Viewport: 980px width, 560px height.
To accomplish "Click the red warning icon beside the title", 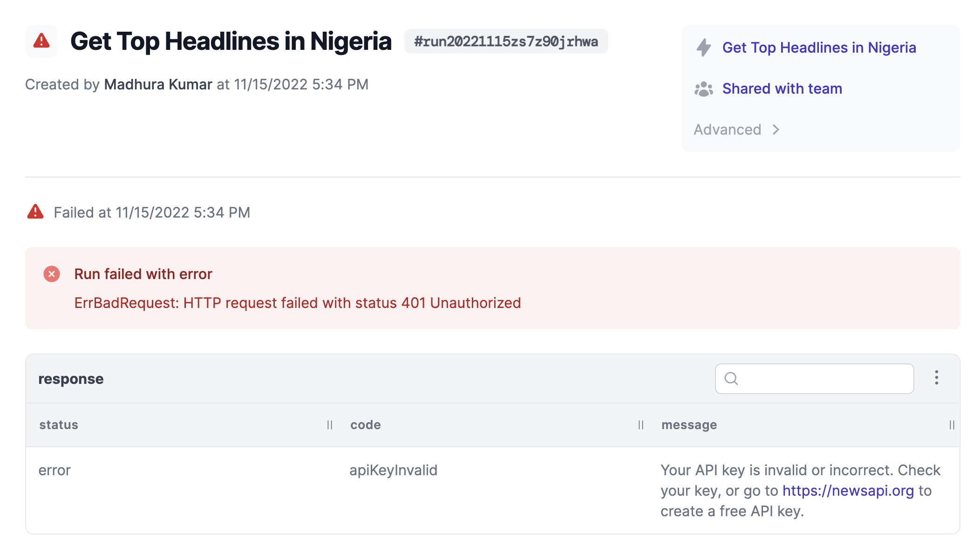I will pos(41,41).
